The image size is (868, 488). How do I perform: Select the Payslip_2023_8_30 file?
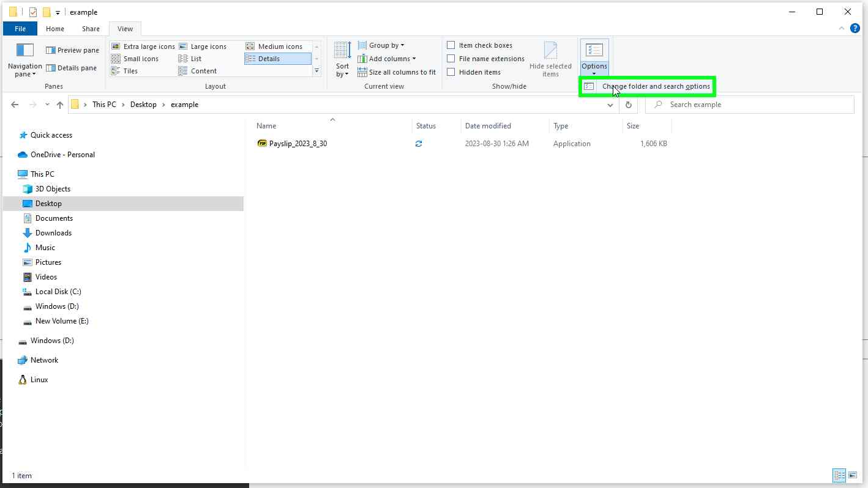click(x=298, y=144)
